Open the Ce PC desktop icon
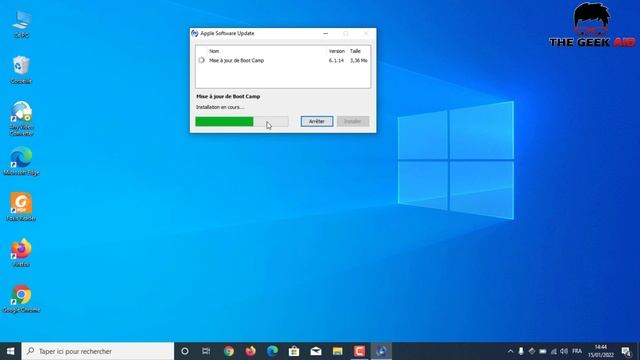This screenshot has height=360, width=640. (x=22, y=24)
